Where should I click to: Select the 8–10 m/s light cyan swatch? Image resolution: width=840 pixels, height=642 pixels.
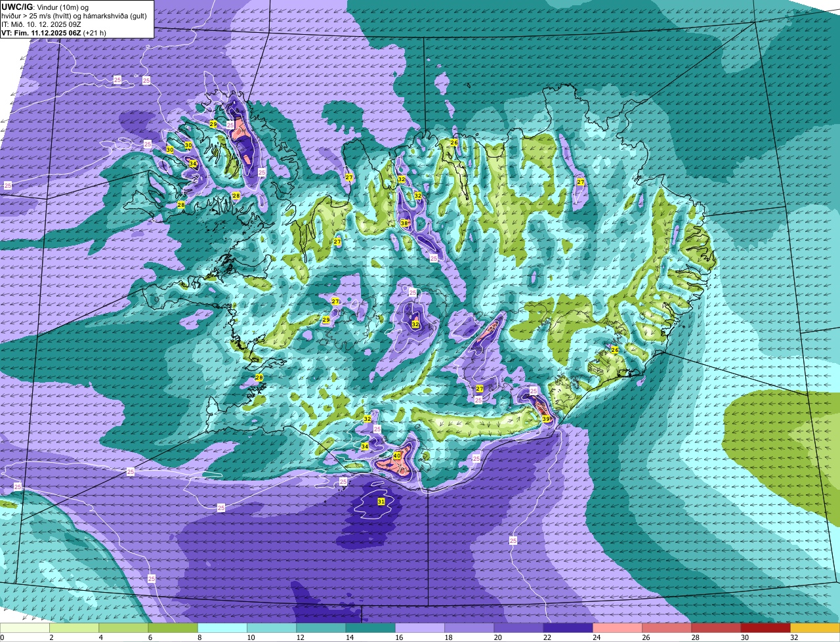(x=222, y=628)
